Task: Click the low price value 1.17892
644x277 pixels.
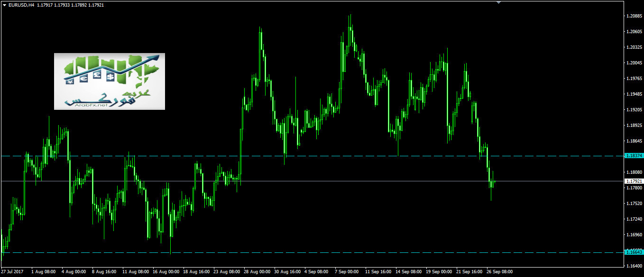Action: [x=79, y=5]
